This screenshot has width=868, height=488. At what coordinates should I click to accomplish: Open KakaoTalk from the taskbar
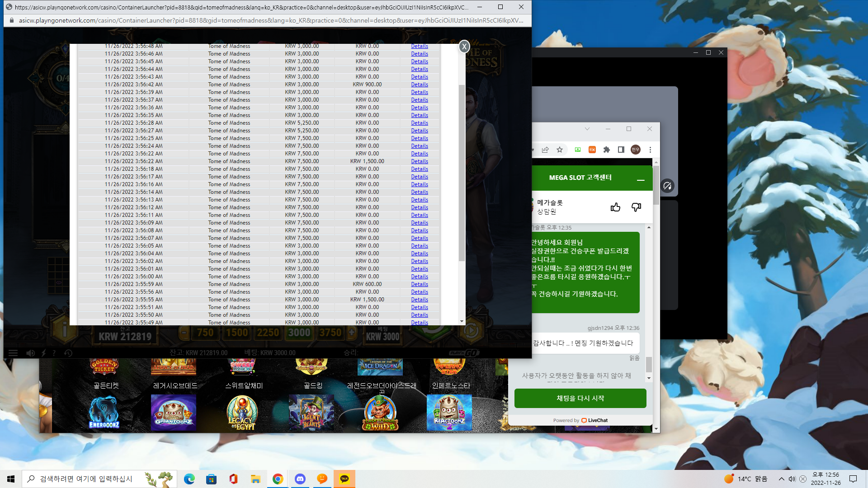(x=344, y=479)
